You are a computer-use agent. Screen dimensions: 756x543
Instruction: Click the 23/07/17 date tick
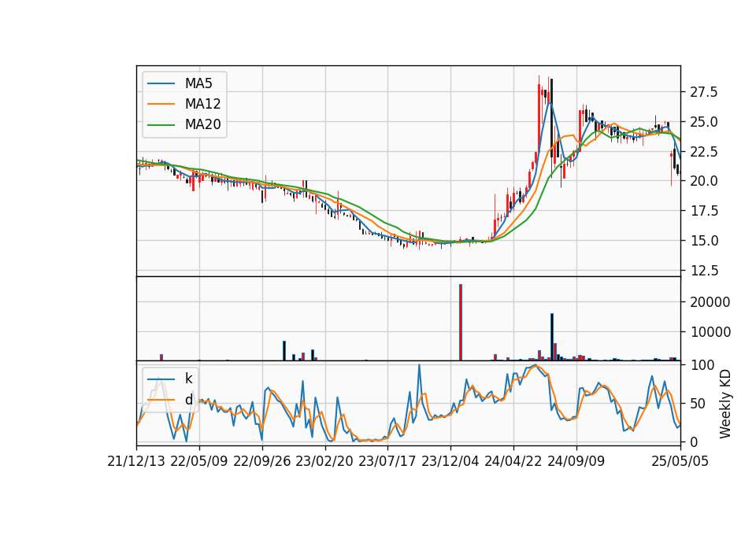coord(387,461)
